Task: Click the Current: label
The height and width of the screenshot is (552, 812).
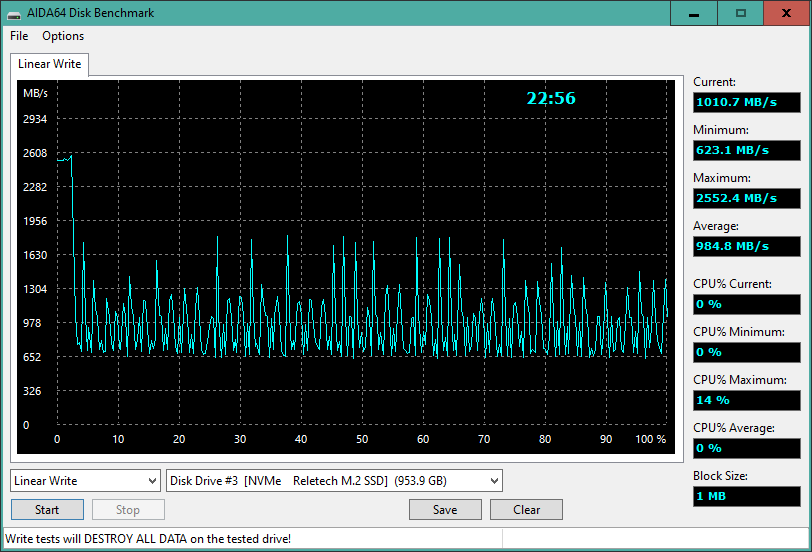Action: [714, 82]
